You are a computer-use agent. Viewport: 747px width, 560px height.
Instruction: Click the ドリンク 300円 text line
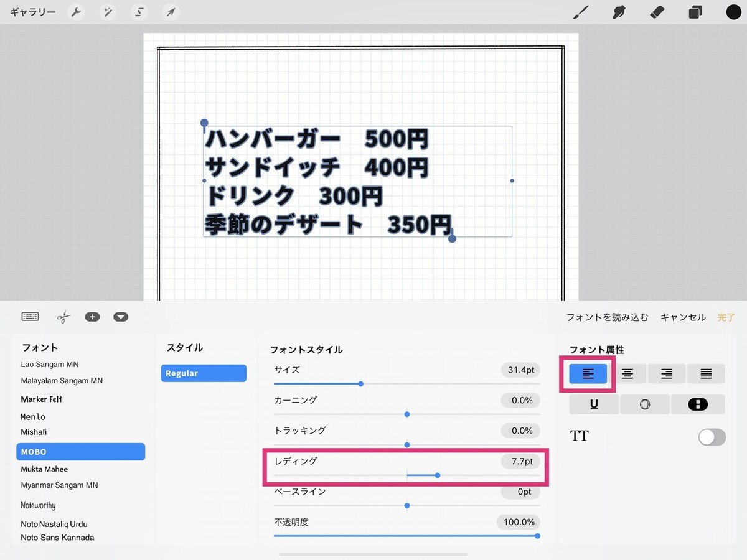[294, 196]
